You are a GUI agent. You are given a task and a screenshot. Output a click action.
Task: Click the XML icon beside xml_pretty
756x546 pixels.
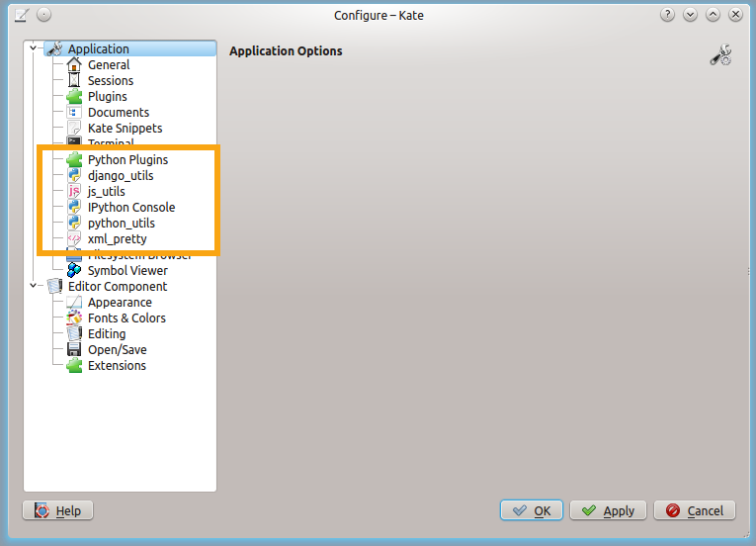pos(74,238)
